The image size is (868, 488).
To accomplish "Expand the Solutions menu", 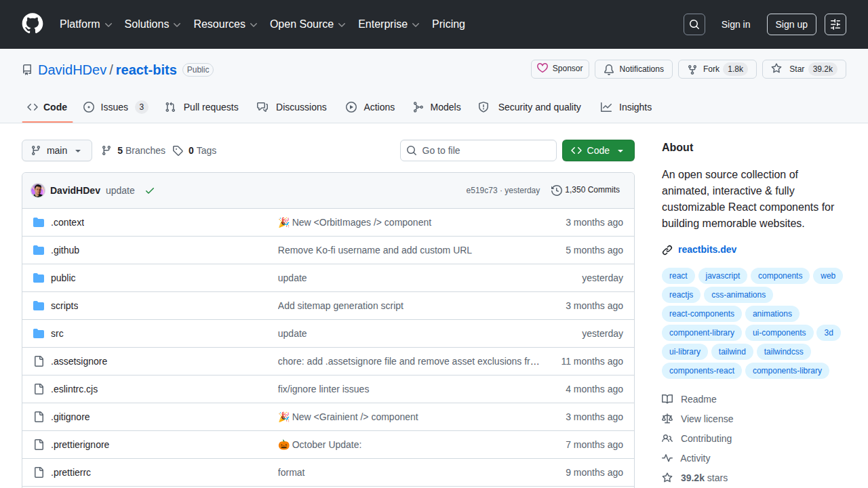I will 153,24.
